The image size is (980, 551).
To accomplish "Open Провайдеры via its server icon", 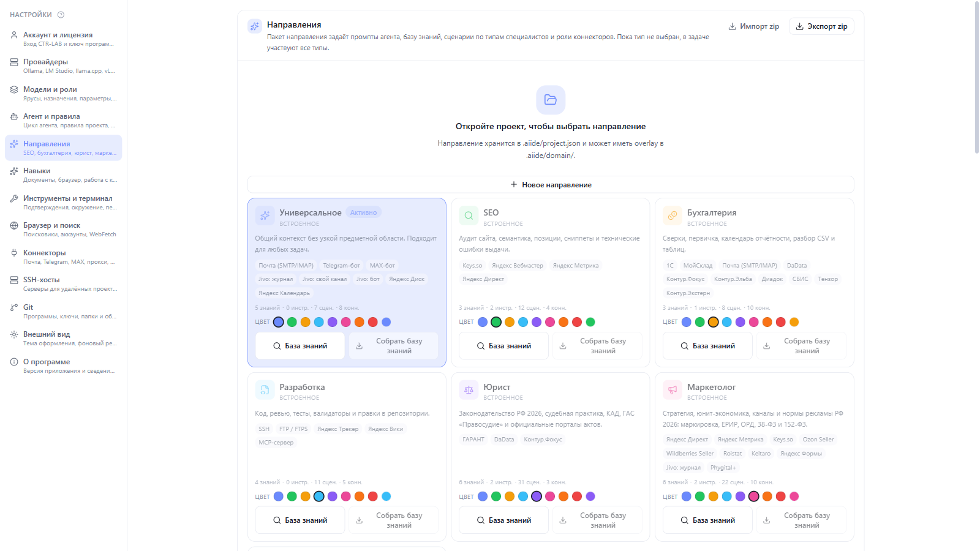I will click(14, 62).
